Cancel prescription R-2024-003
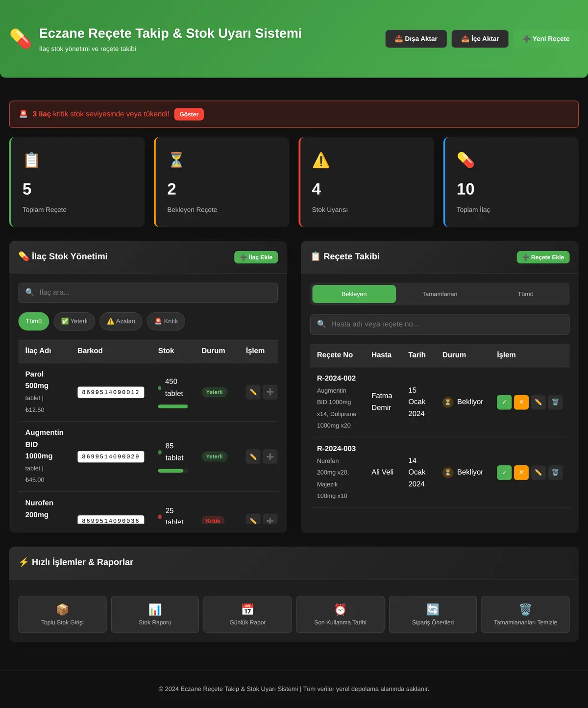The height and width of the screenshot is (708, 588). coord(521,472)
